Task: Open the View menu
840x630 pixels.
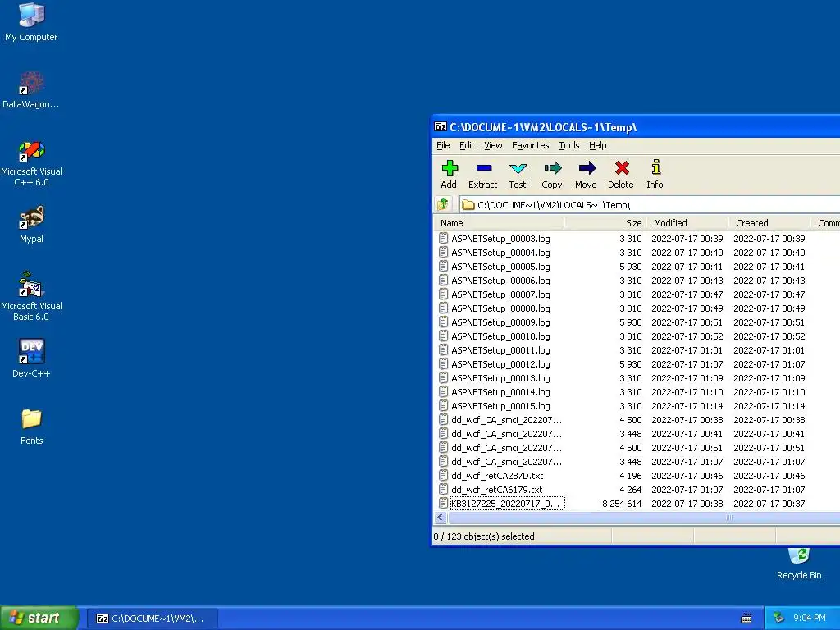Action: pyautogui.click(x=493, y=145)
